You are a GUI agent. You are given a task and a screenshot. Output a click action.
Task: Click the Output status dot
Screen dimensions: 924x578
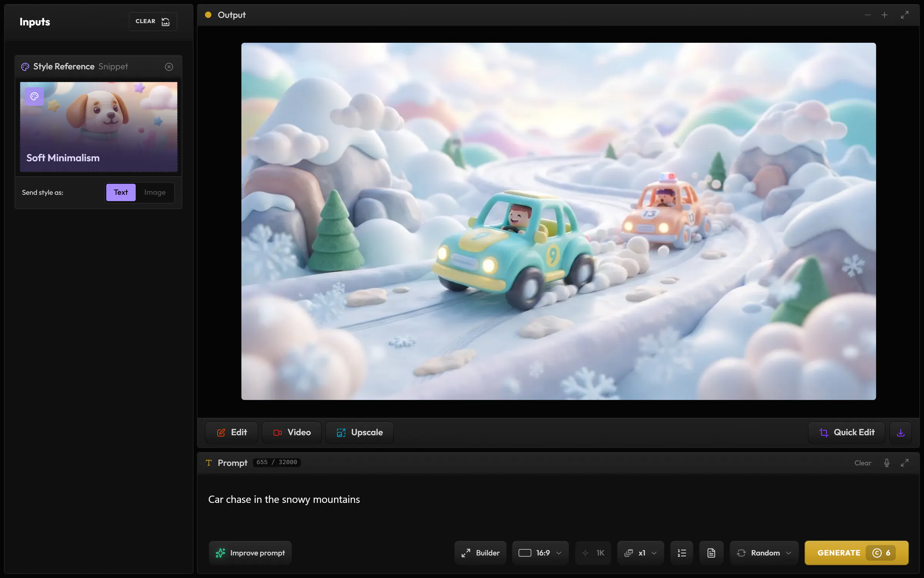tap(208, 15)
